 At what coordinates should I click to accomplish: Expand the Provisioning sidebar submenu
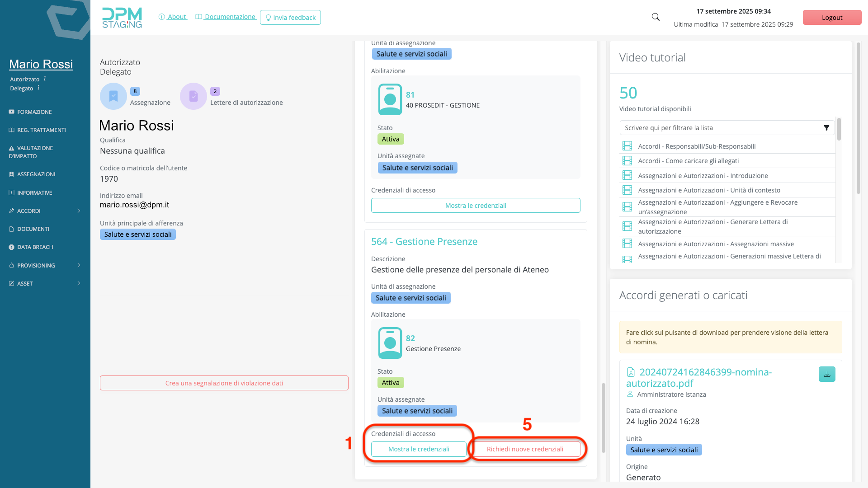click(79, 266)
